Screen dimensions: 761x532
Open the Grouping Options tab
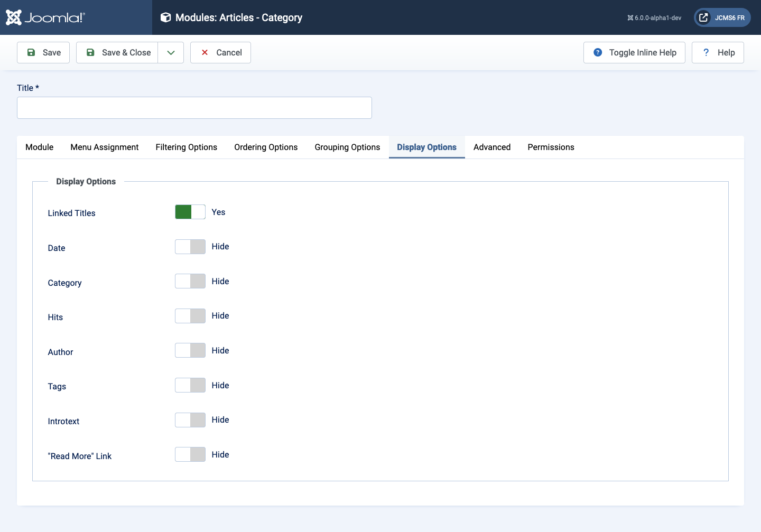pos(347,147)
